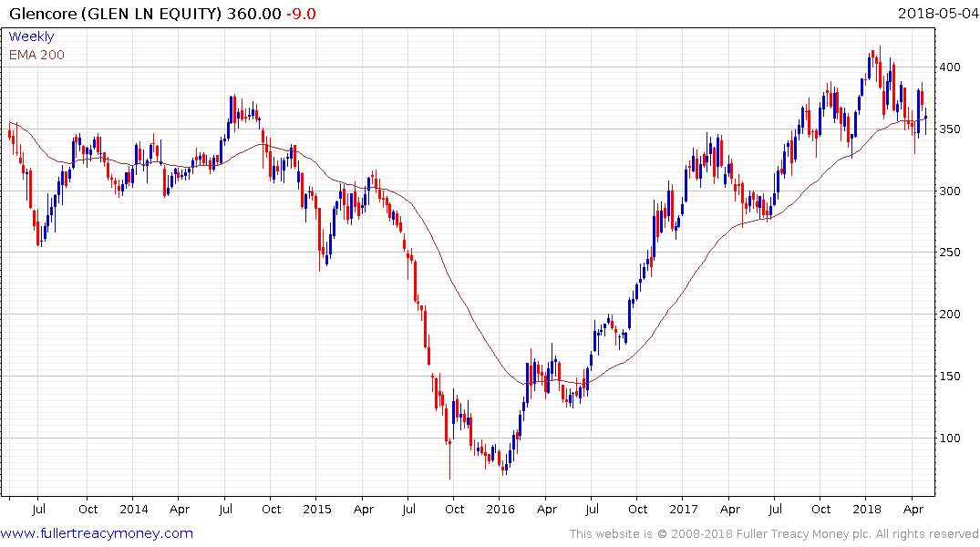Click the 2014 year axis label
Screen dimensions: 980x547
[x=133, y=509]
